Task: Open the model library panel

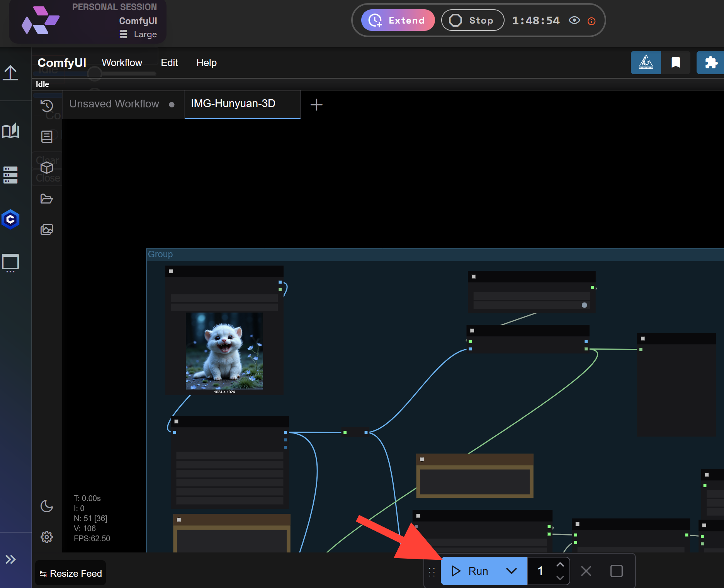Action: tap(47, 168)
